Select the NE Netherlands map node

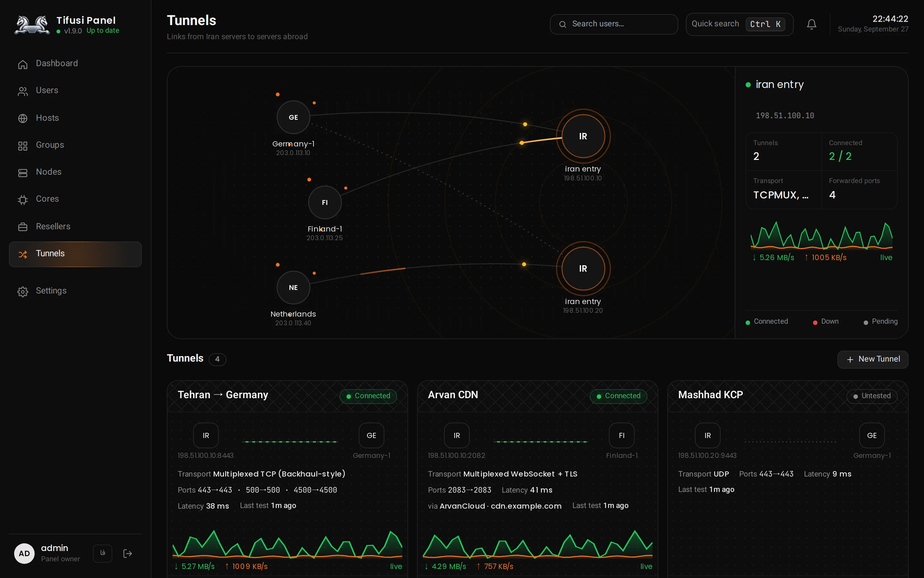293,287
